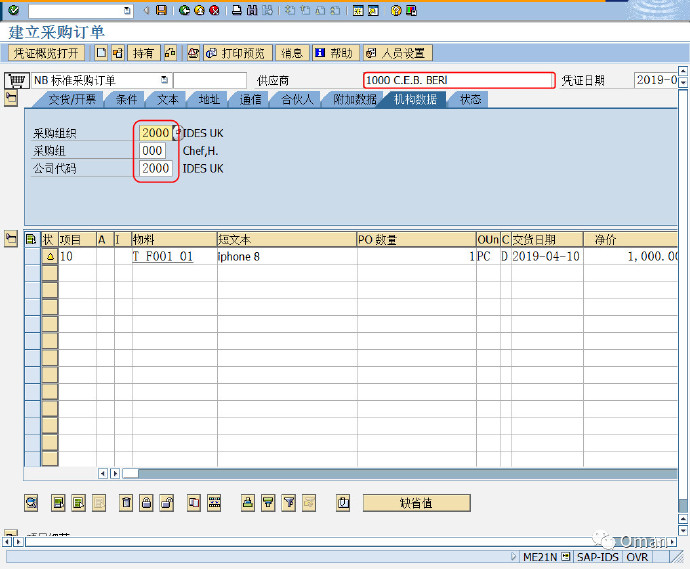
Task: Click the green Back arrow icon
Action: 184,10
